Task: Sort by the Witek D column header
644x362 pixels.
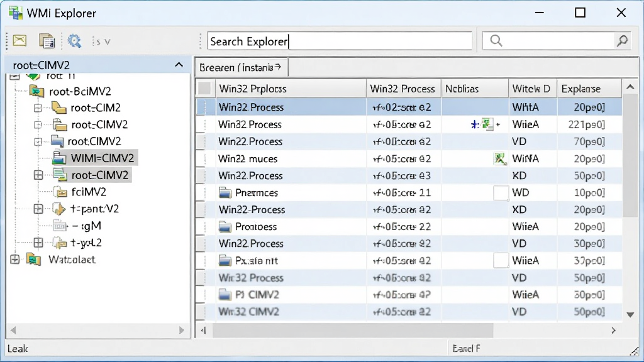Action: coord(533,89)
